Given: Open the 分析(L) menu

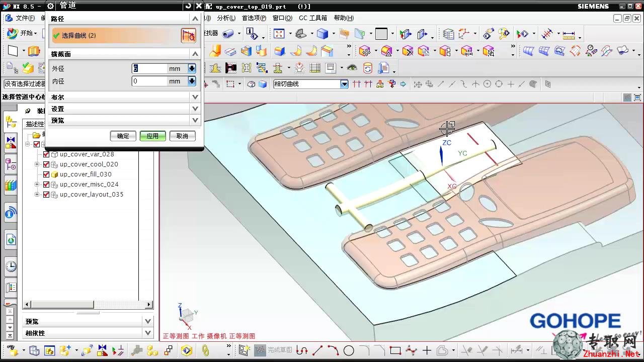Looking at the screenshot, I should click(x=226, y=18).
